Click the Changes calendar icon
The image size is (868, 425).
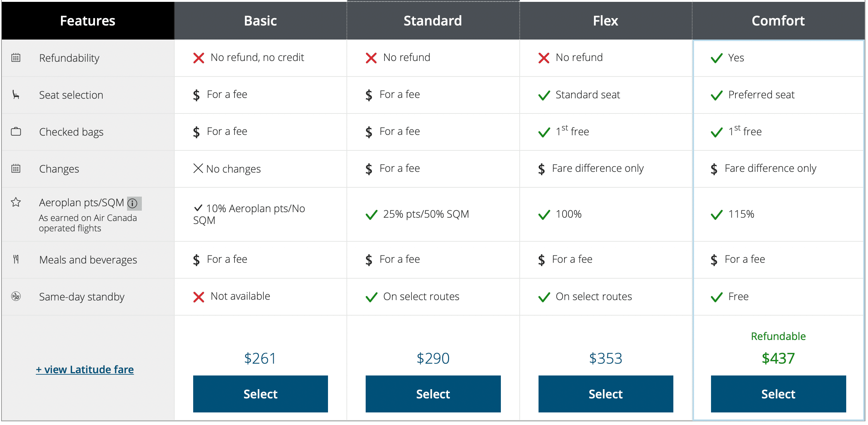coord(16,169)
